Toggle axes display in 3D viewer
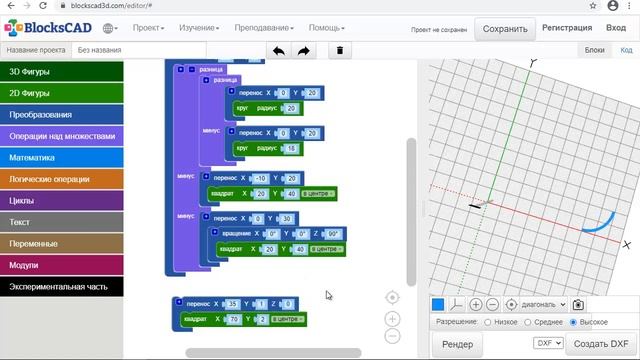Image resolution: width=640 pixels, height=360 pixels. pyautogui.click(x=456, y=304)
